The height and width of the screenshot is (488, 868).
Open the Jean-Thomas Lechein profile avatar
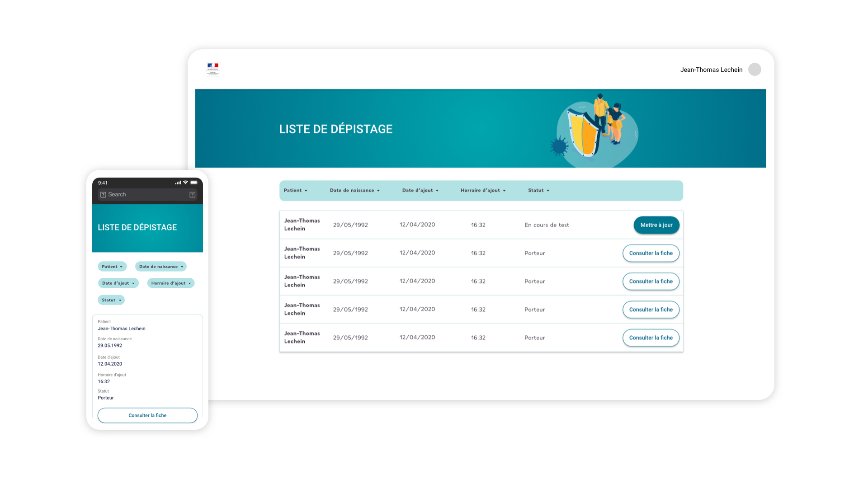point(755,70)
